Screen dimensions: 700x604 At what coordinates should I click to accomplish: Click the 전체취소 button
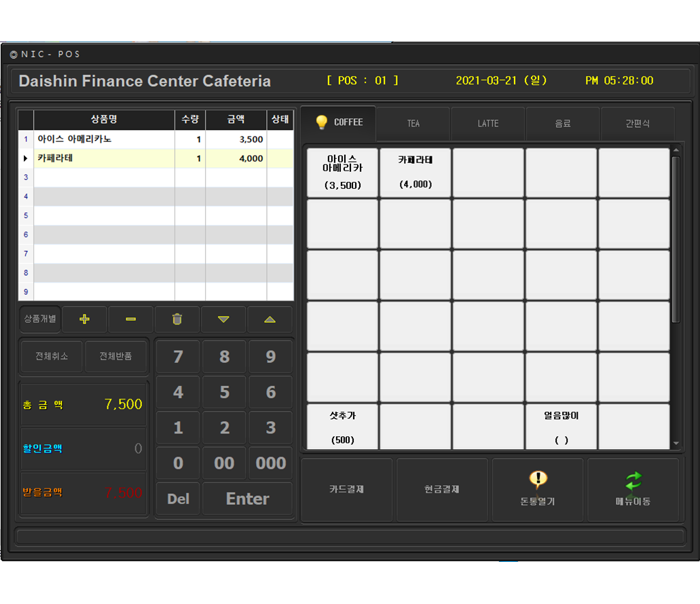point(52,356)
